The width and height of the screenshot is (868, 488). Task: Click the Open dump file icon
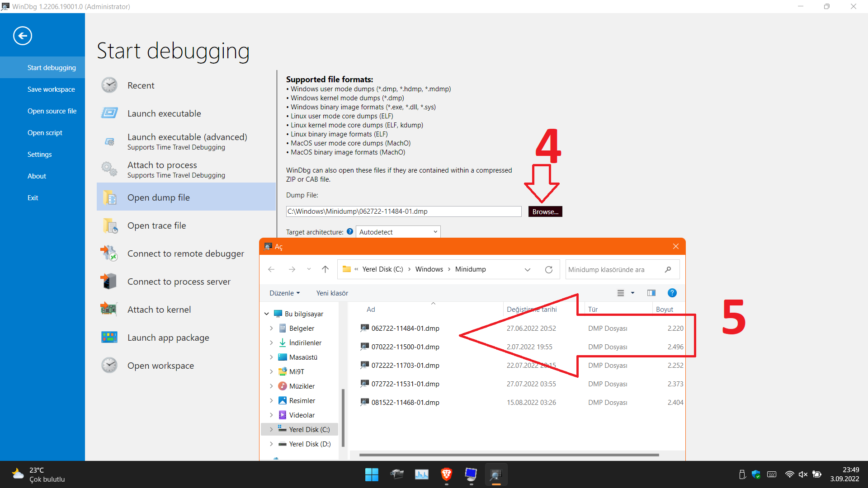[x=109, y=197]
